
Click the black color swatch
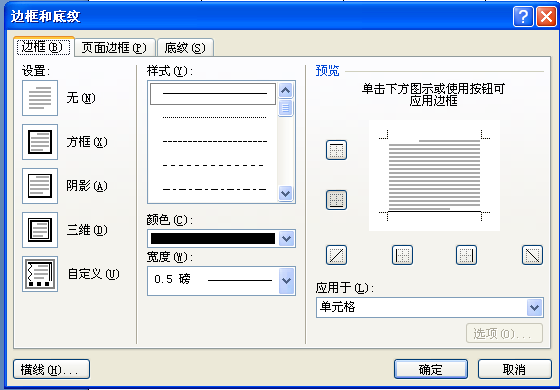coord(213,239)
